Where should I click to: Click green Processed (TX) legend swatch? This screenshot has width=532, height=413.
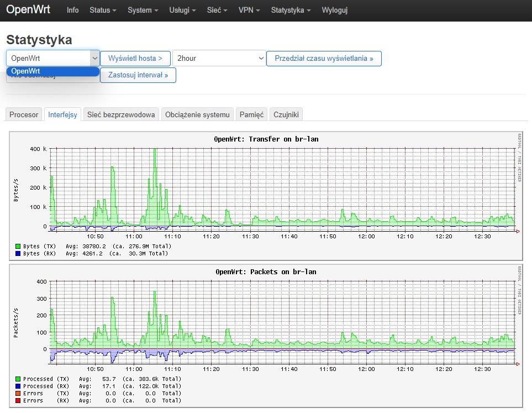coord(18,379)
